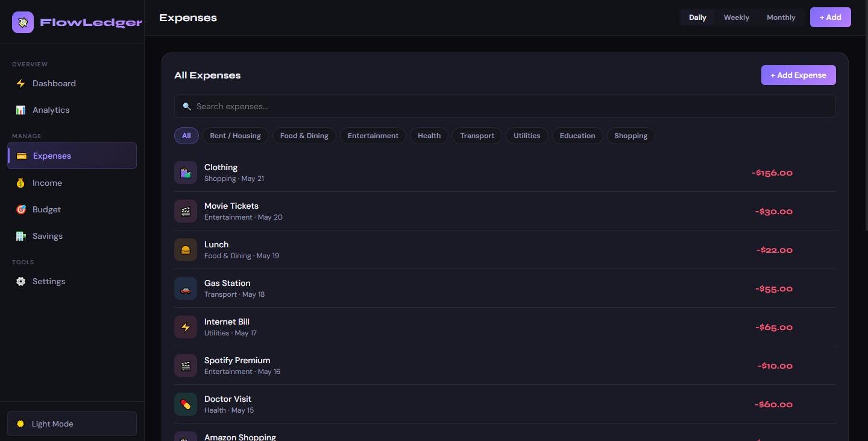Click the Lunch burger icon

click(x=186, y=250)
